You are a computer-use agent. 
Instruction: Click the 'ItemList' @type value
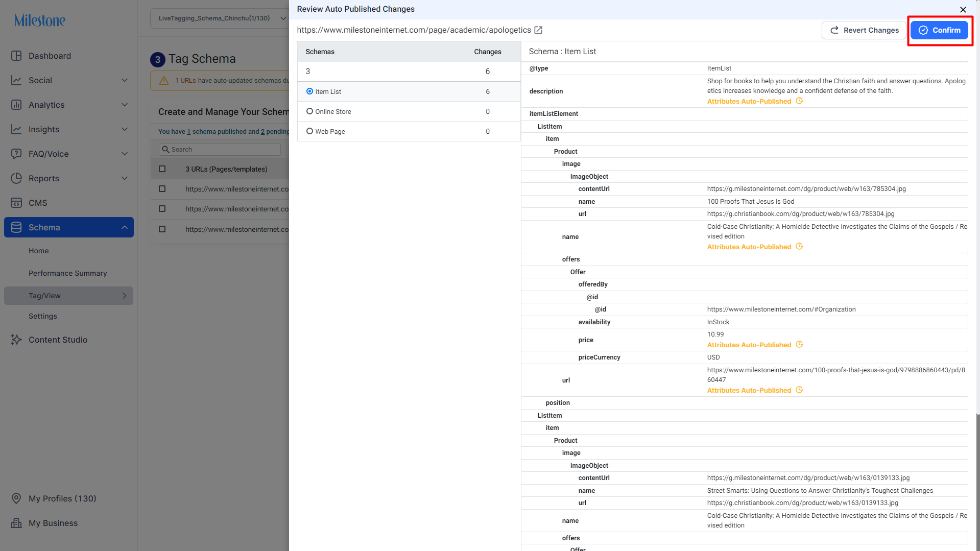[x=719, y=68]
